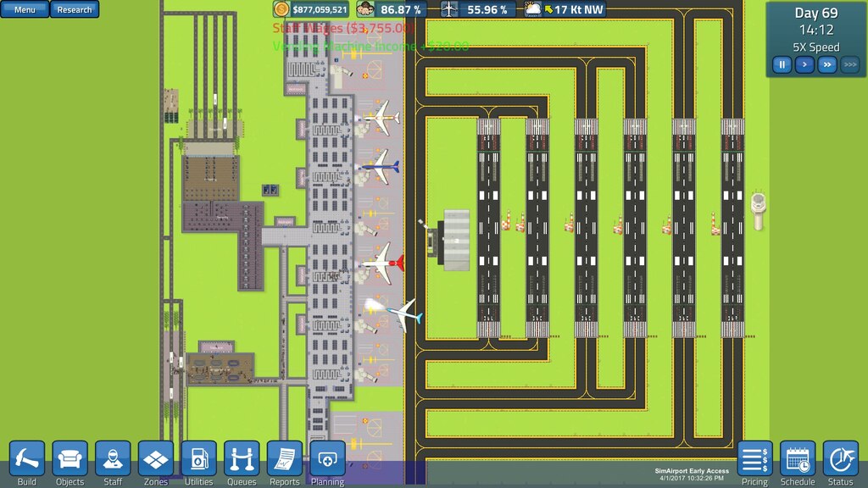Toggle Planning mode
This screenshot has width=868, height=488.
pos(327,458)
